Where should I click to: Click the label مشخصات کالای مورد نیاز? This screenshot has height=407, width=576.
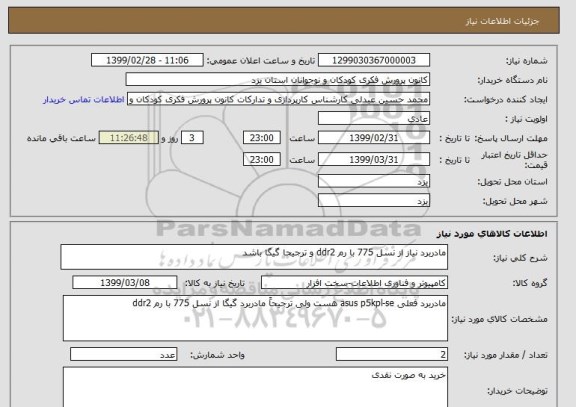point(500,319)
